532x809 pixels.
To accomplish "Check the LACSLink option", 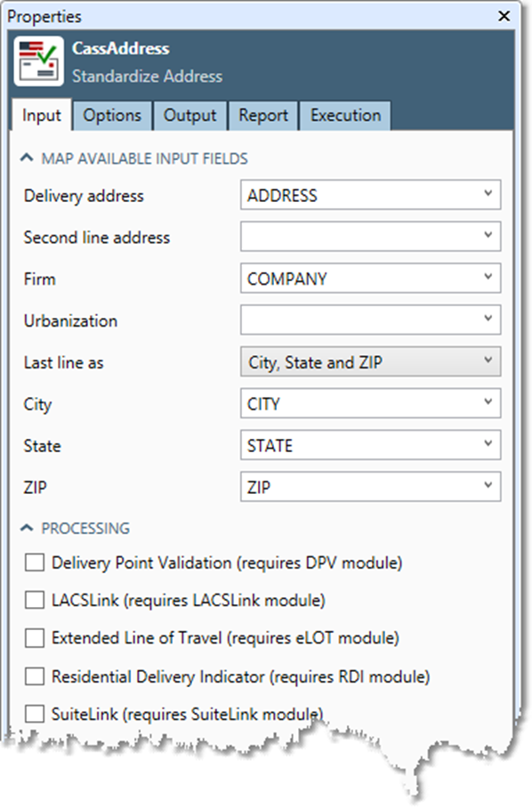I will (x=34, y=602).
